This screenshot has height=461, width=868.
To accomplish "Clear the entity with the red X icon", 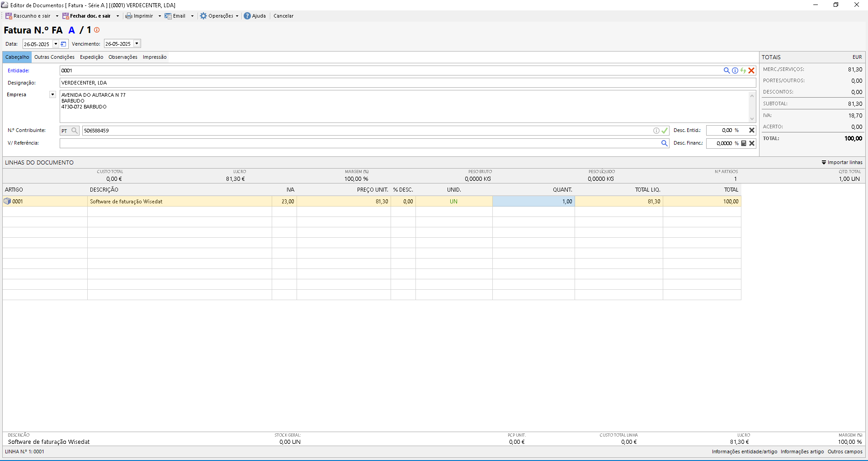I will click(751, 71).
